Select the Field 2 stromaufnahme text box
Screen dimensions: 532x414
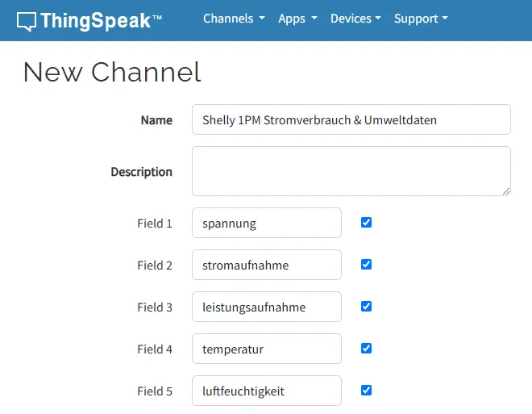click(x=266, y=265)
